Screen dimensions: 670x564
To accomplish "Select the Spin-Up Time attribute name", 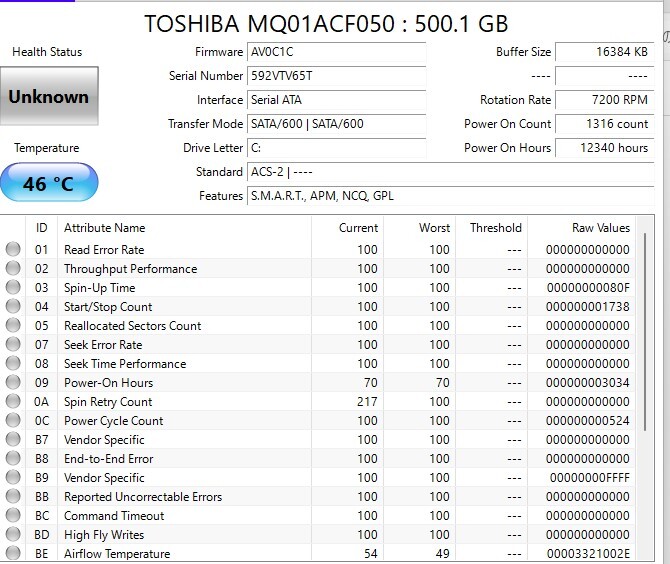I will point(100,288).
